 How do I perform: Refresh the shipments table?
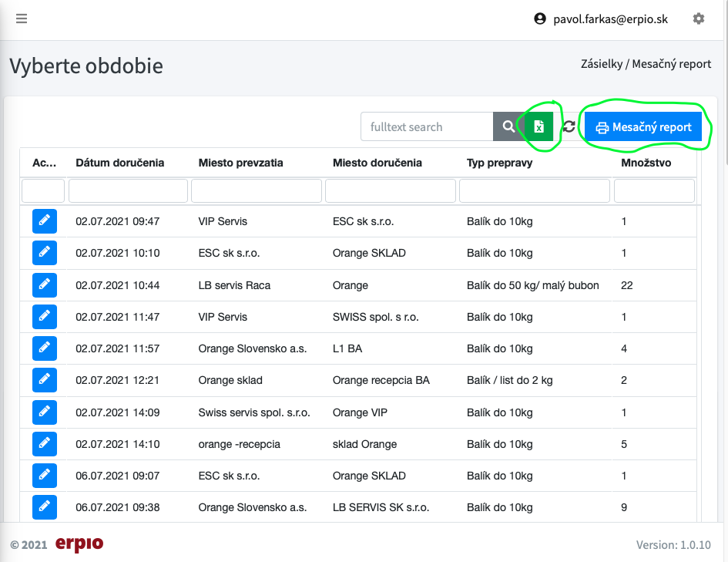(569, 127)
